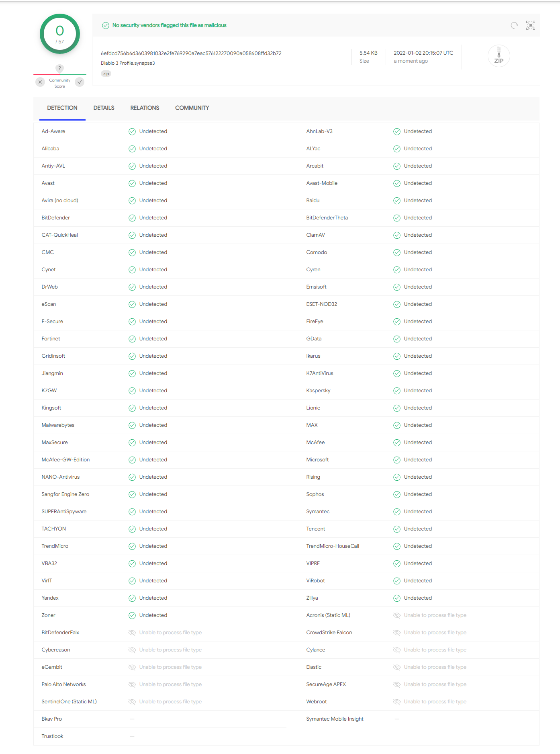Click green check icon in banner
This screenshot has width=560, height=754.
click(106, 25)
